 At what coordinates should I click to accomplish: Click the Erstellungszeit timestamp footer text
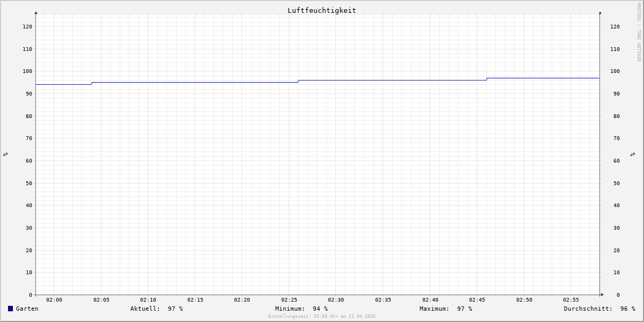pyautogui.click(x=322, y=317)
